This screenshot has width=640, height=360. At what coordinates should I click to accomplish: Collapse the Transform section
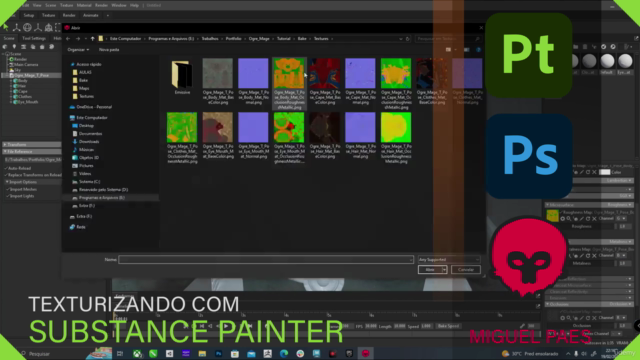click(x=32, y=144)
